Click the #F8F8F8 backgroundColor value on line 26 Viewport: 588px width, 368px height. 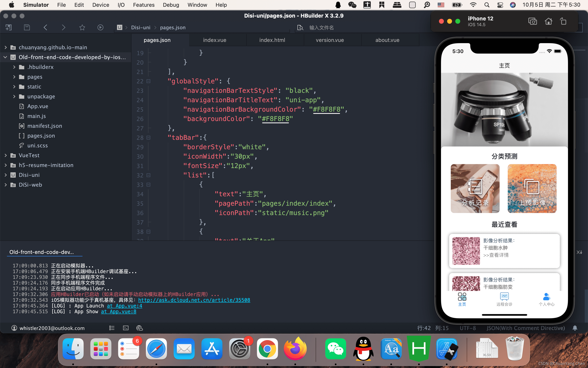[276, 119]
